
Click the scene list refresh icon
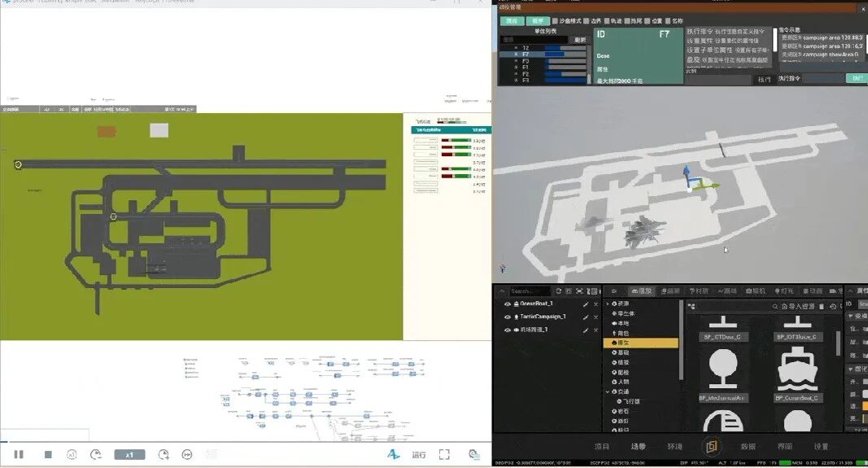tap(559, 291)
